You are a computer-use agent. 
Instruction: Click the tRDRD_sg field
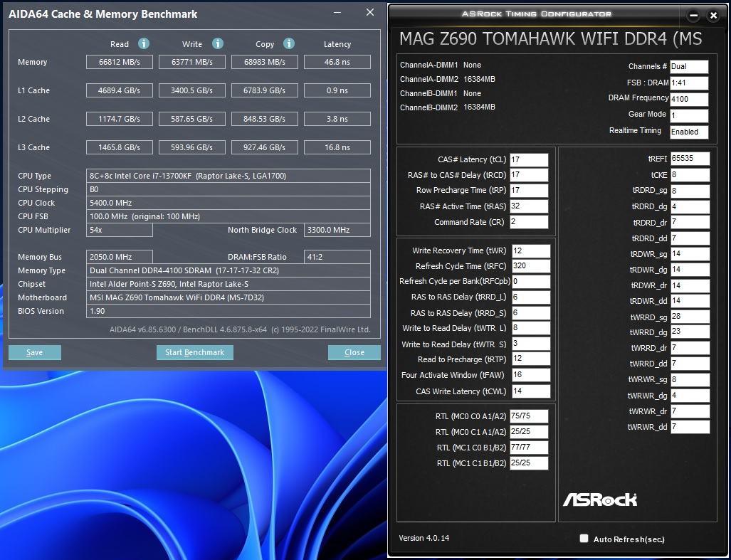tap(690, 191)
